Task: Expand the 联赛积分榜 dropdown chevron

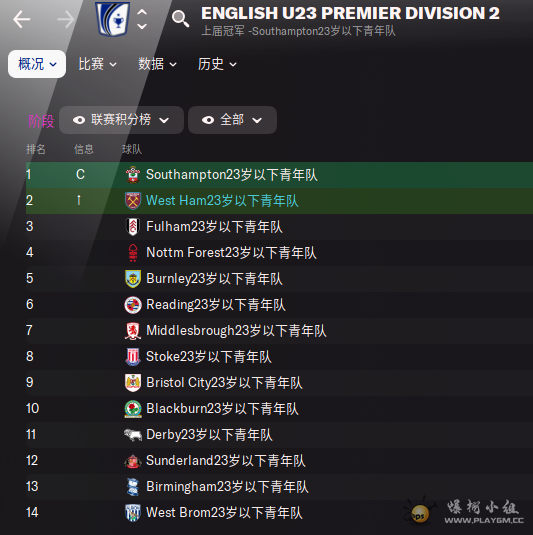Action: (x=164, y=120)
